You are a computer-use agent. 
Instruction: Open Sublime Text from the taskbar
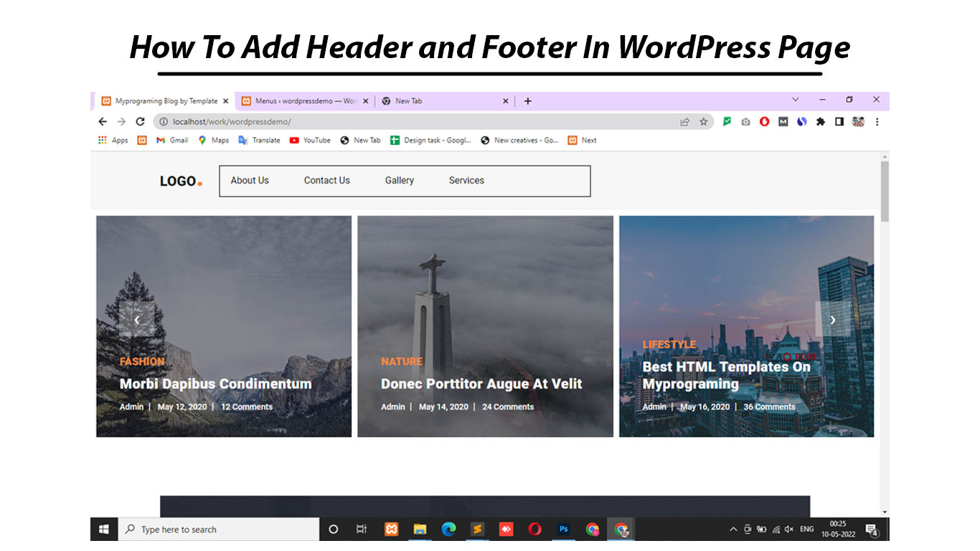tap(477, 529)
